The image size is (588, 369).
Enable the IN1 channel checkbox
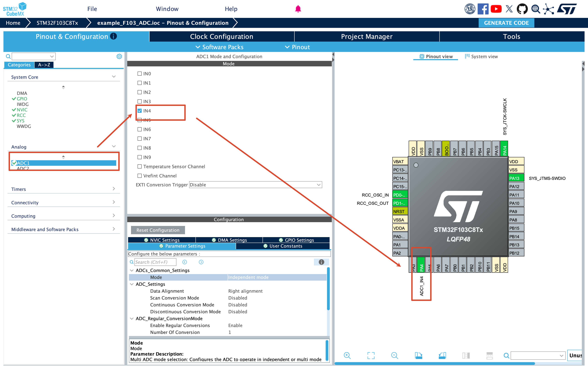click(x=140, y=83)
